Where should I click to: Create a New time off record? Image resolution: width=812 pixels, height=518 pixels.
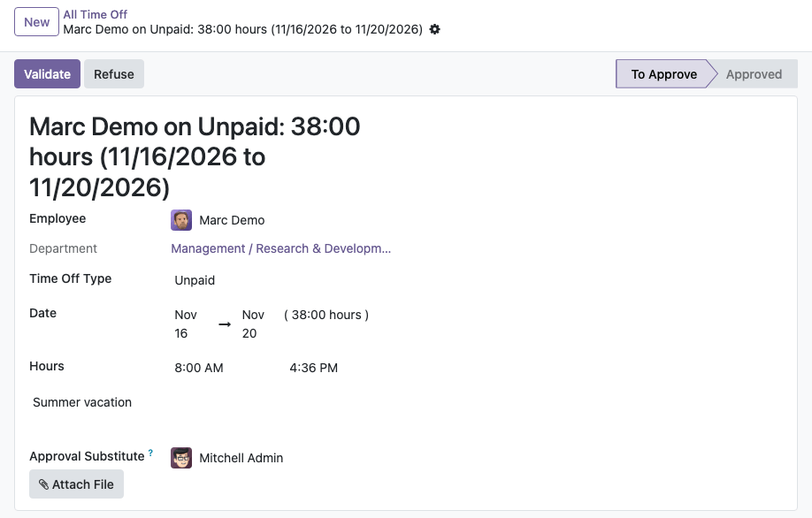point(37,22)
